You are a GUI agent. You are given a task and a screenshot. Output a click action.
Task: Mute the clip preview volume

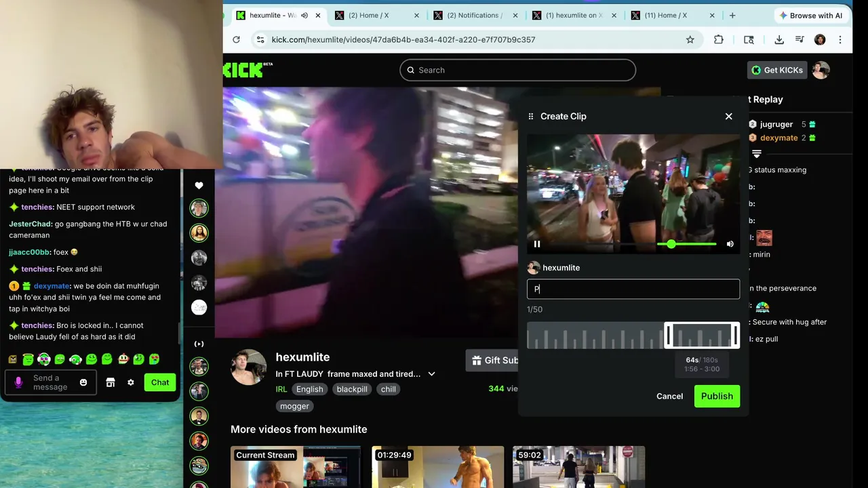click(730, 244)
